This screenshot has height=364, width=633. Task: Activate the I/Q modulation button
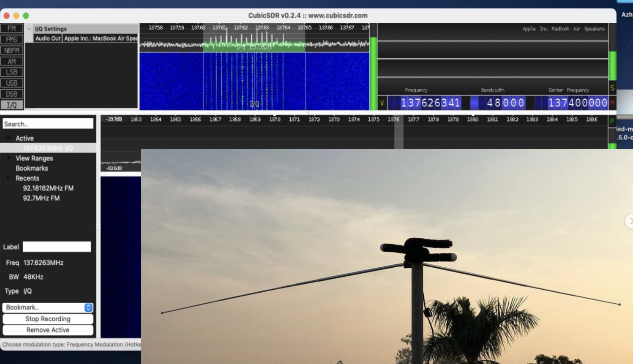pyautogui.click(x=11, y=105)
